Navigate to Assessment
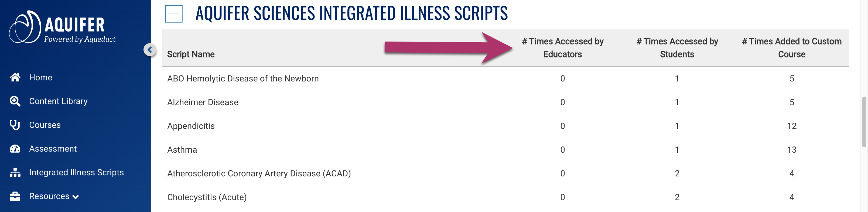Image resolution: width=868 pixels, height=212 pixels. point(53,149)
